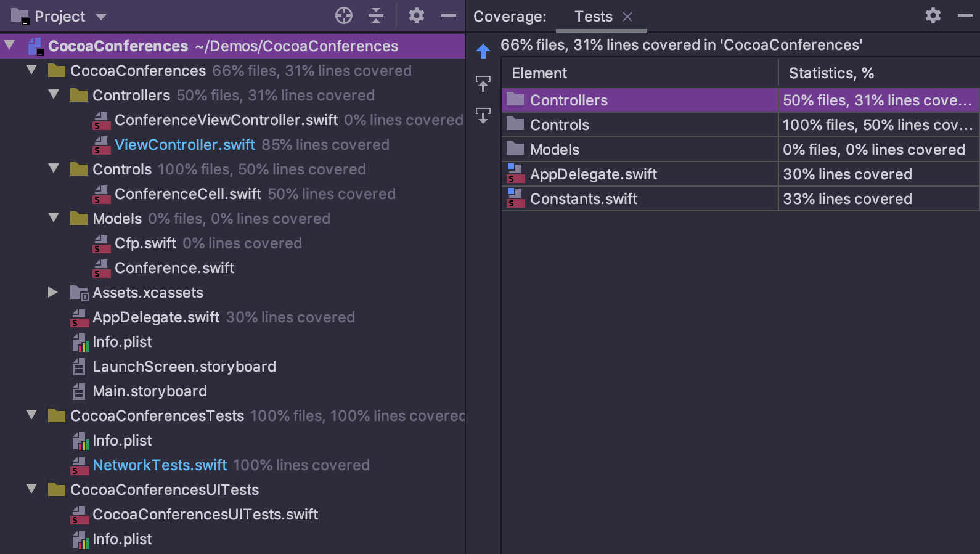The image size is (980, 554).
Task: Collapse the CocoaConferences root project node
Action: coord(9,45)
